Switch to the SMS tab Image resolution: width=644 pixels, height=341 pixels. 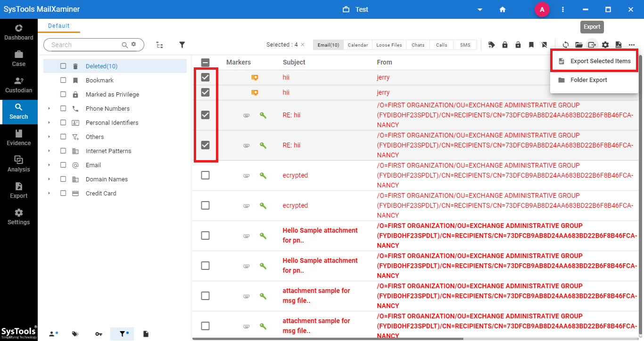pos(465,45)
